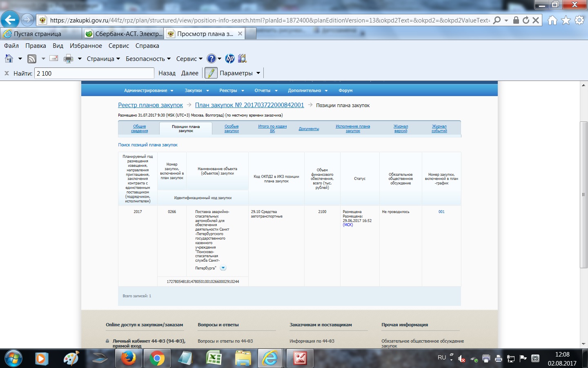Viewport: 588px width, 368px height.
Task: Open Excel from the taskbar
Action: pos(214,359)
